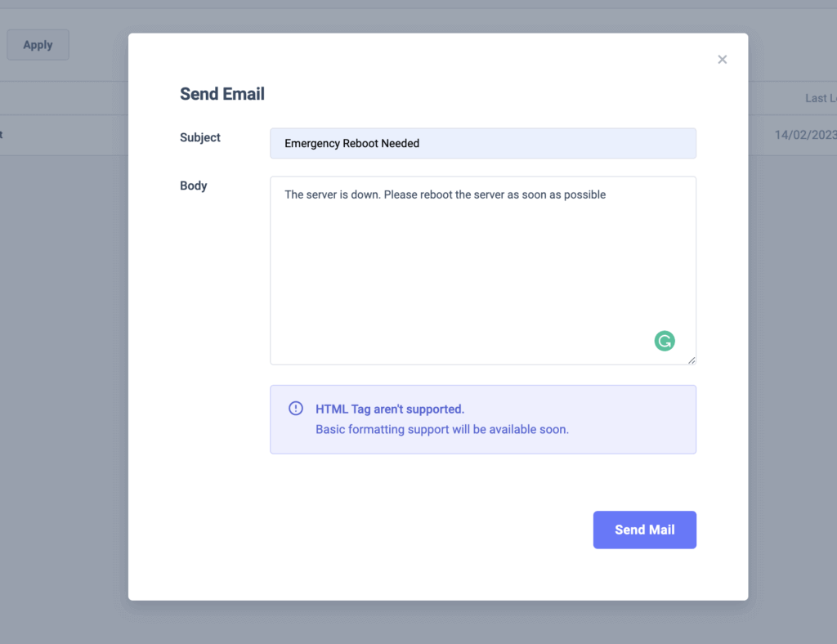Click the Subject label
Screen dimensions: 837x644
tap(200, 137)
